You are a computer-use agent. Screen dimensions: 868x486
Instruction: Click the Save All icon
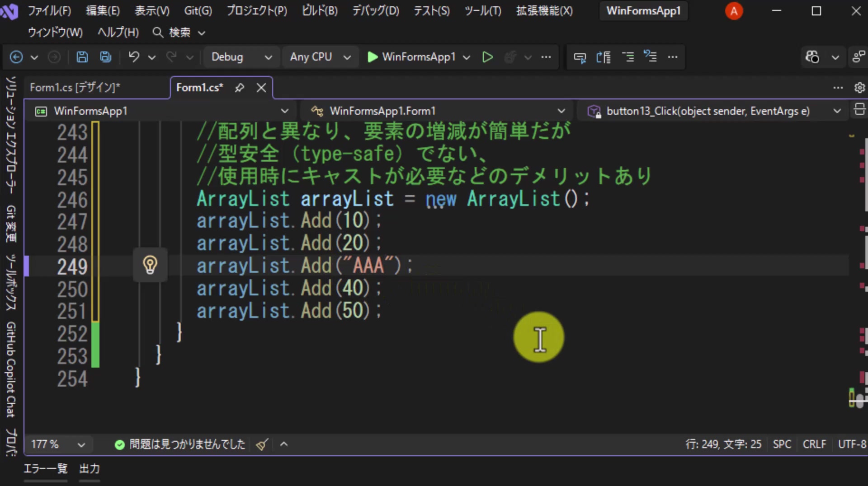click(x=106, y=57)
